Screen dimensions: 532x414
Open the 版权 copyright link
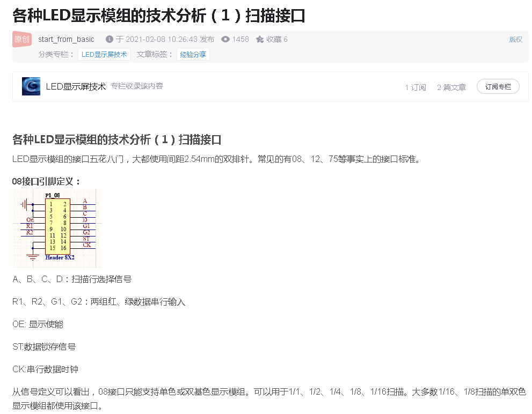(515, 39)
